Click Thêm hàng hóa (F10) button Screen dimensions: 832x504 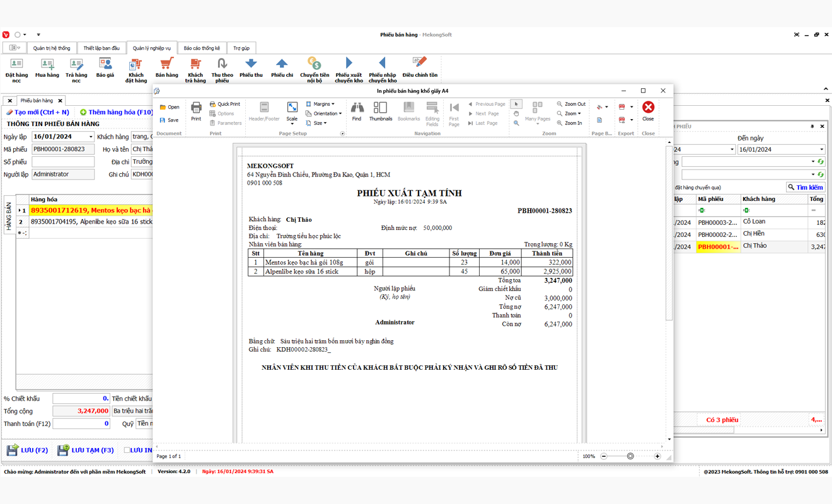pyautogui.click(x=117, y=112)
